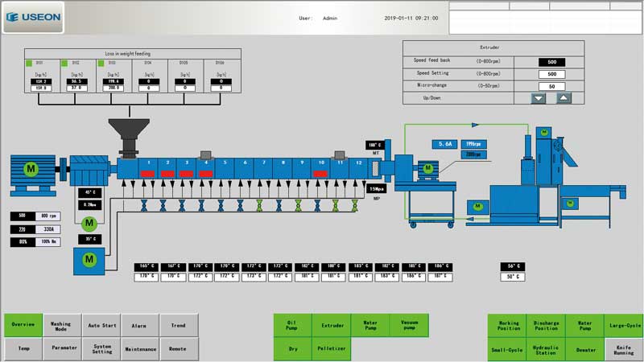The width and height of the screenshot is (644, 362).
Task: Click the green cooling valve under zone 7
Action: [x=259, y=205]
